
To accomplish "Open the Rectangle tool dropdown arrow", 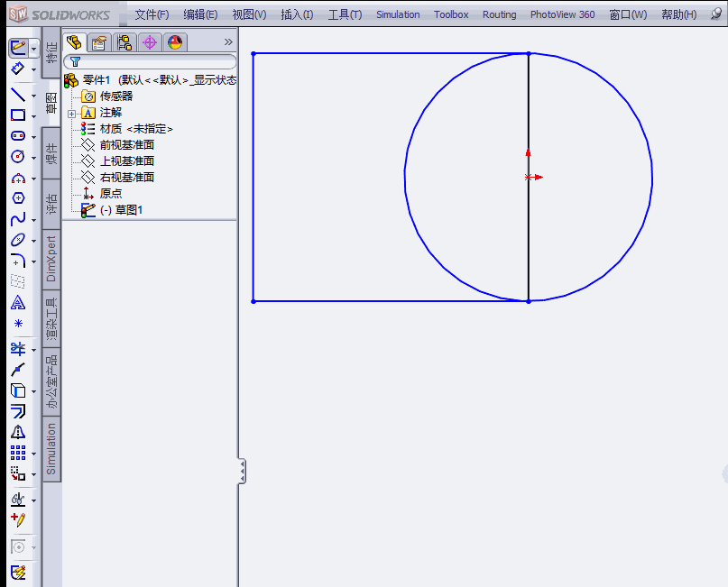I will tap(34, 116).
